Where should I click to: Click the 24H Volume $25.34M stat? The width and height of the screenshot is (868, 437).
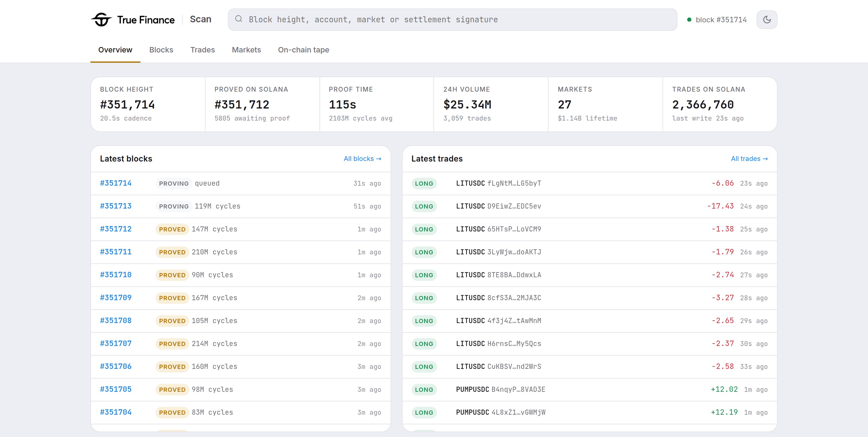491,104
